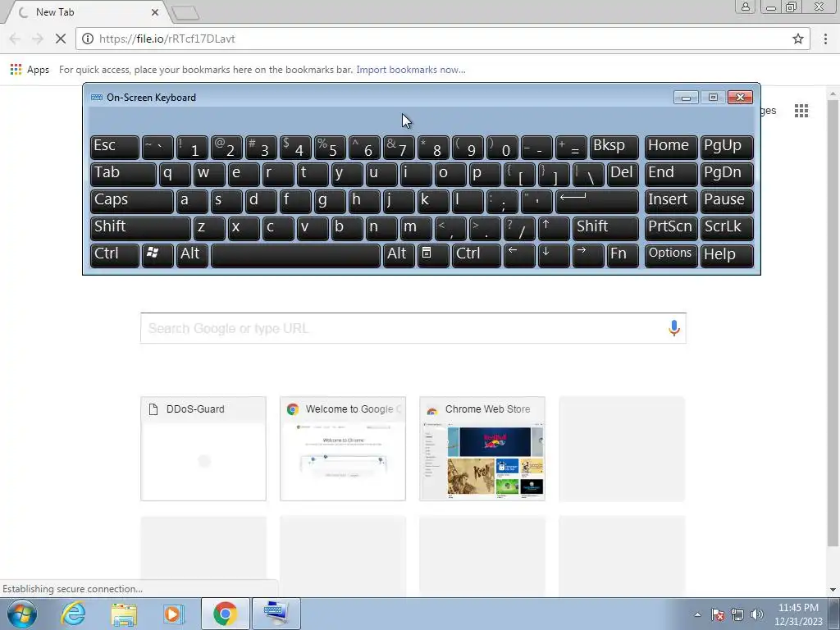Tap the down arrow key
This screenshot has width=840, height=630.
(554, 254)
